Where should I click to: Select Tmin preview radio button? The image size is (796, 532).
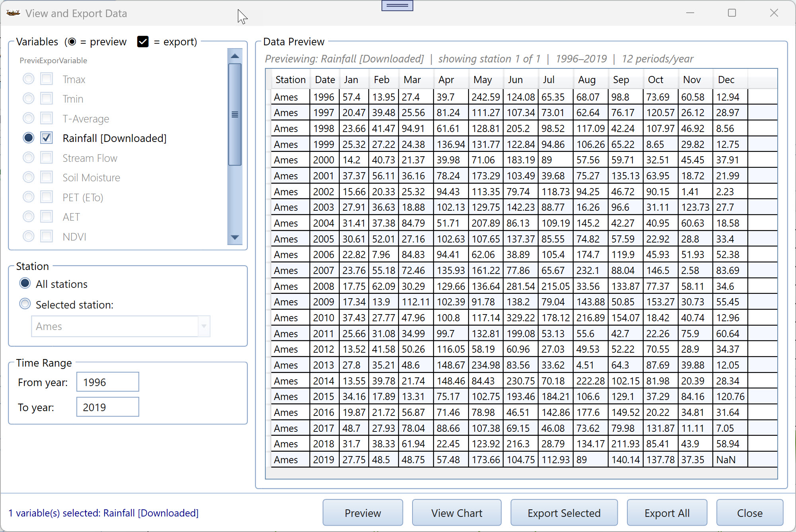28,98
